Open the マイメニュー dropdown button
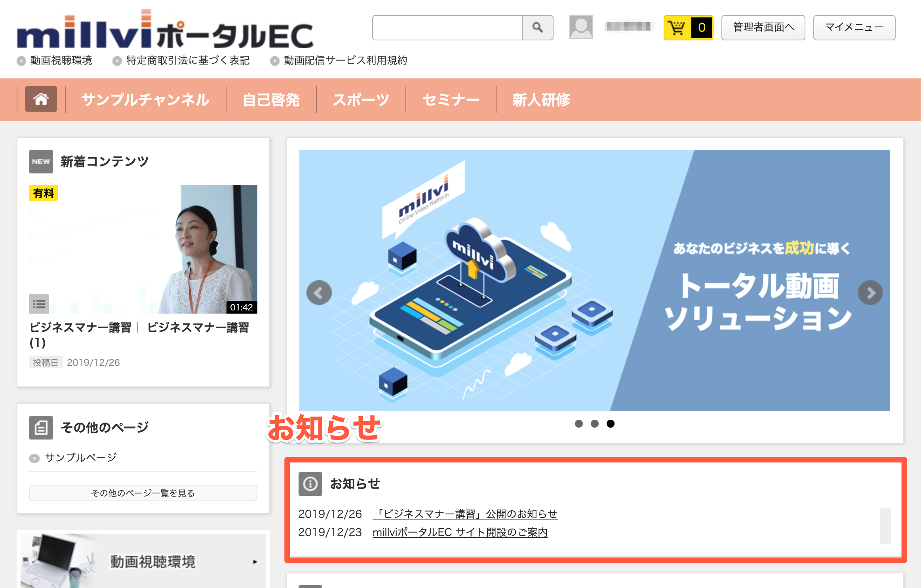 coord(854,27)
